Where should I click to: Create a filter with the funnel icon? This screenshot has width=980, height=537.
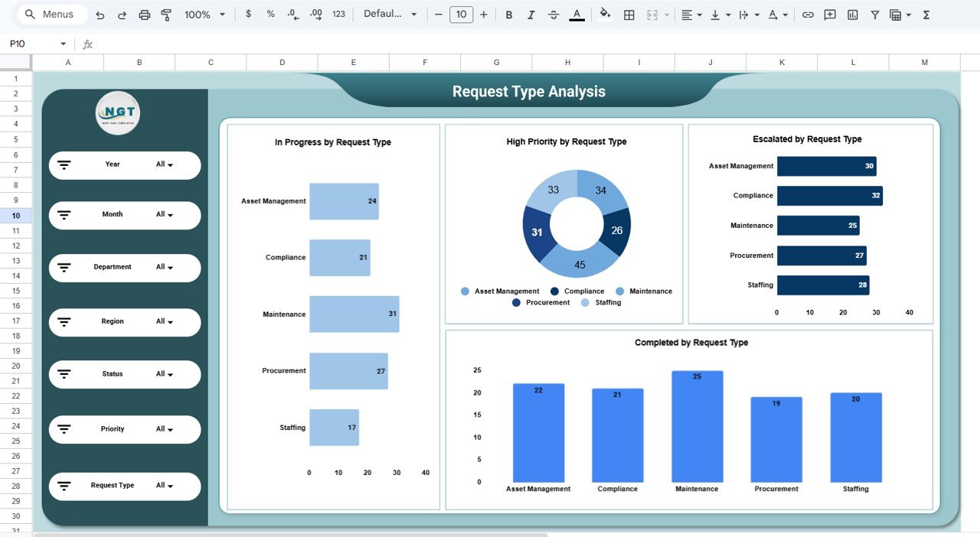[874, 15]
